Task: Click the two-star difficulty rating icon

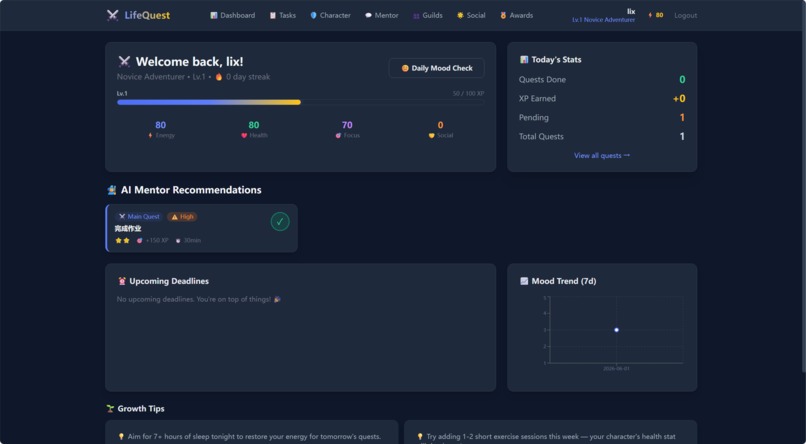Action: pos(122,240)
